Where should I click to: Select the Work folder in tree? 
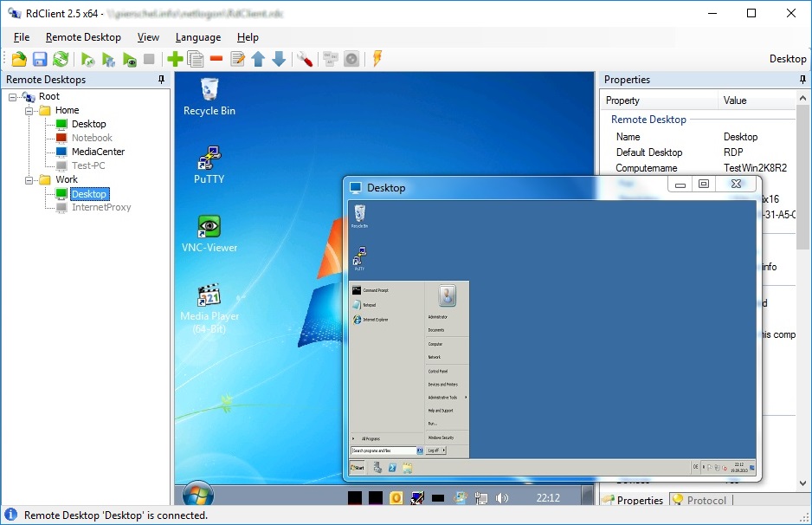[x=67, y=179]
